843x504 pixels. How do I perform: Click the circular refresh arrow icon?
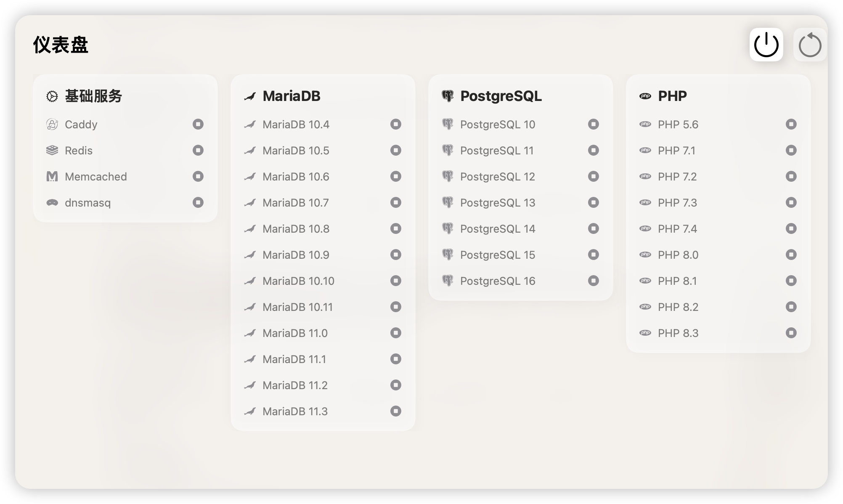[810, 45]
